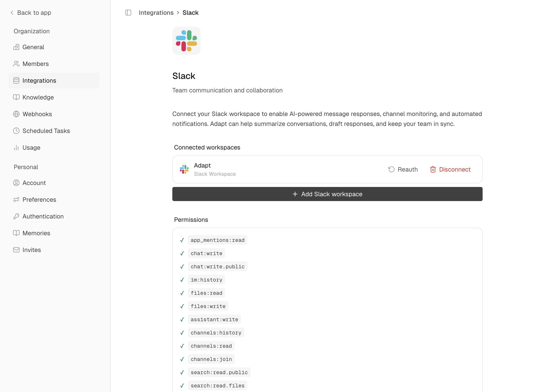Open the Preferences page

(54, 200)
